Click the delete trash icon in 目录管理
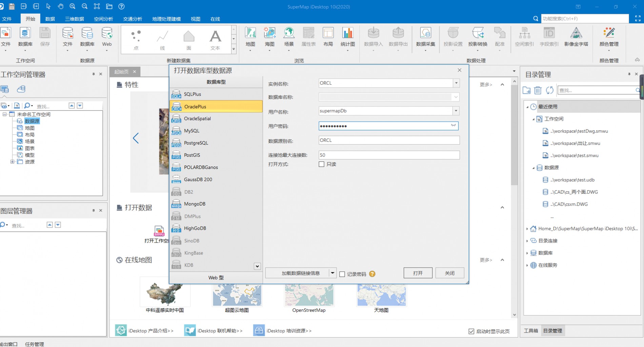This screenshot has width=644, height=347. coord(538,90)
